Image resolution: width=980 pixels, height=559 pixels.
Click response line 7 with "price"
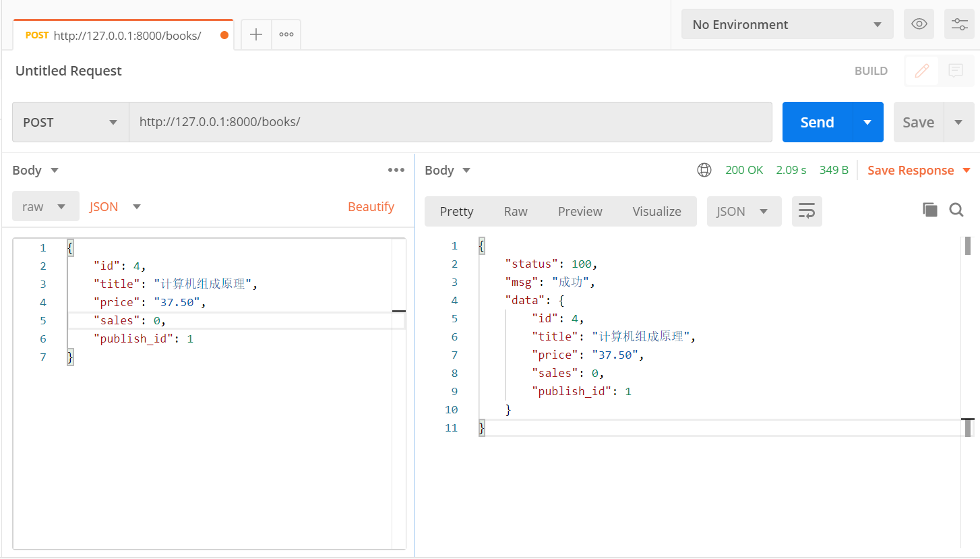click(x=588, y=355)
